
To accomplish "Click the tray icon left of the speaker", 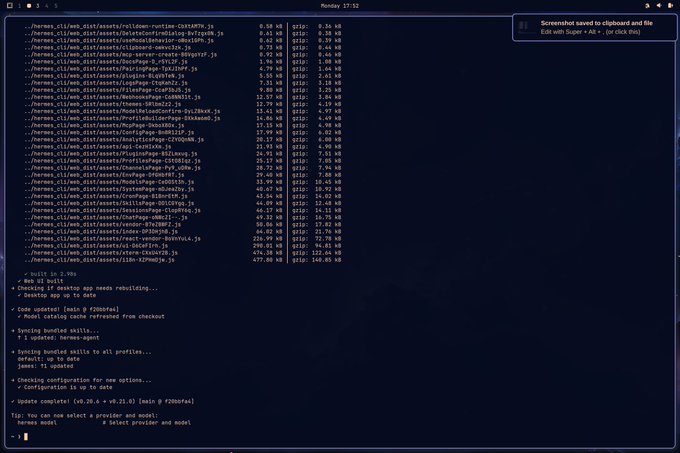I will 647,6.
